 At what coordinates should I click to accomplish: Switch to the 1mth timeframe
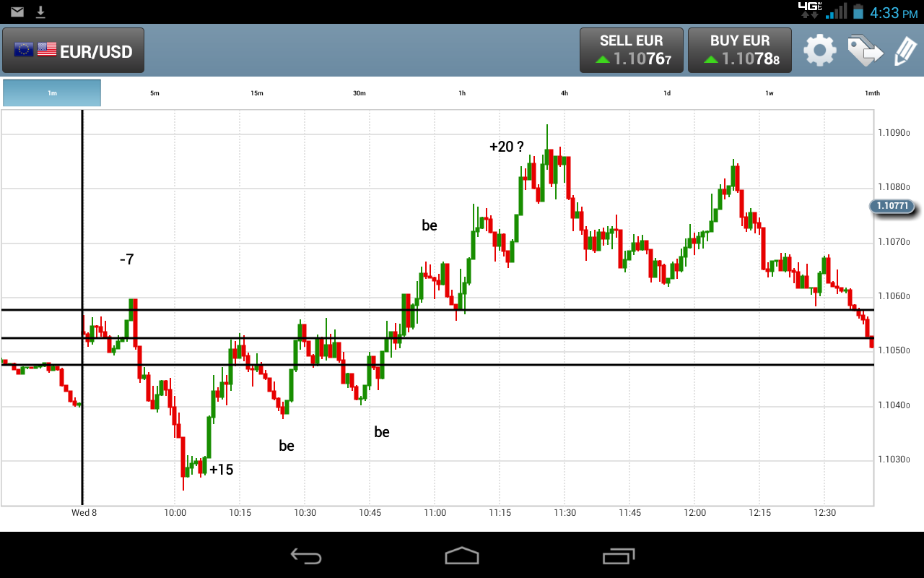coord(872,93)
